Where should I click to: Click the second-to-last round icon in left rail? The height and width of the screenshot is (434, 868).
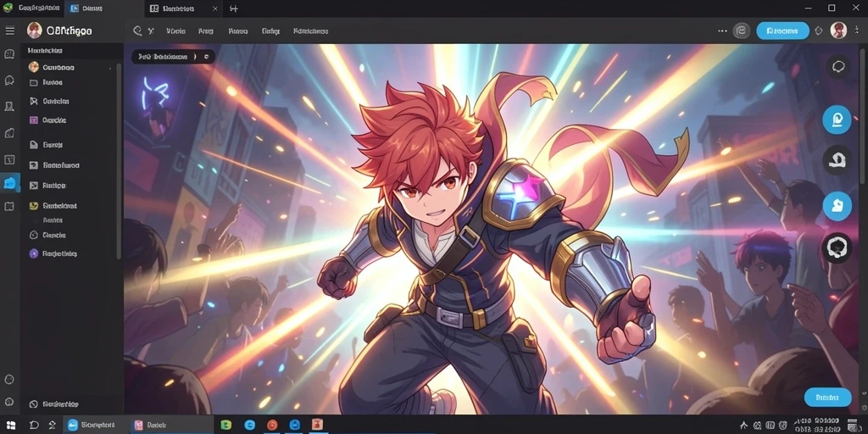coord(9,380)
